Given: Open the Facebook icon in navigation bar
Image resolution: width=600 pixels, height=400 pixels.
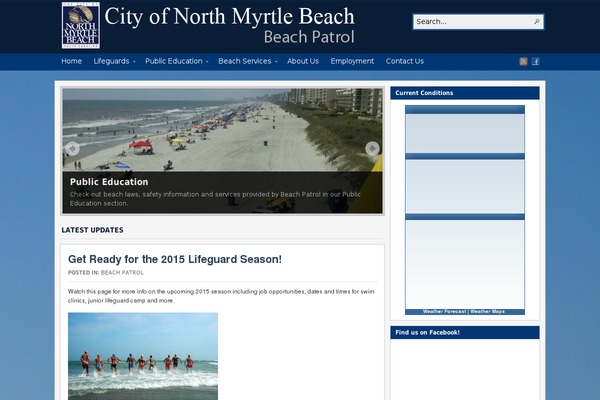Looking at the screenshot, I should point(535,61).
